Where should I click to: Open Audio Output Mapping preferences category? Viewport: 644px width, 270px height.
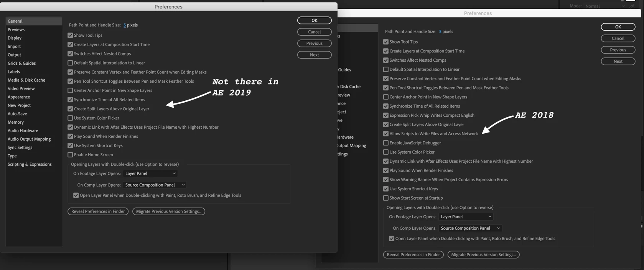(29, 139)
